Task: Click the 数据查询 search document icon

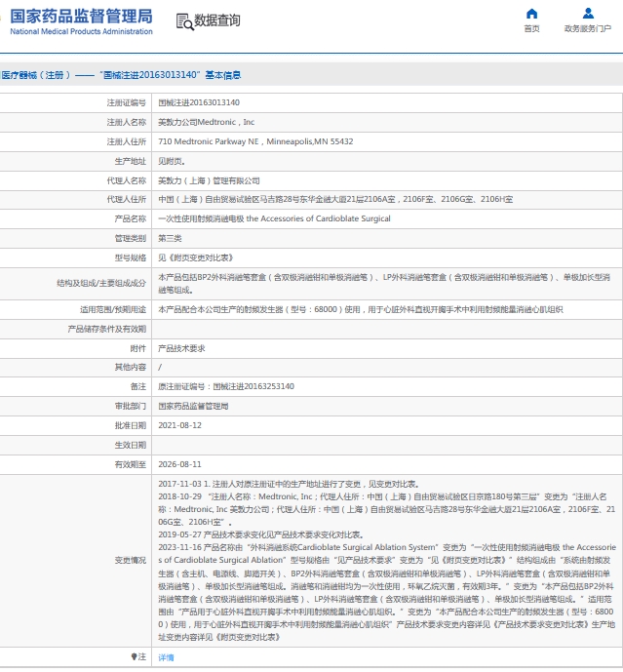Action: (184, 21)
